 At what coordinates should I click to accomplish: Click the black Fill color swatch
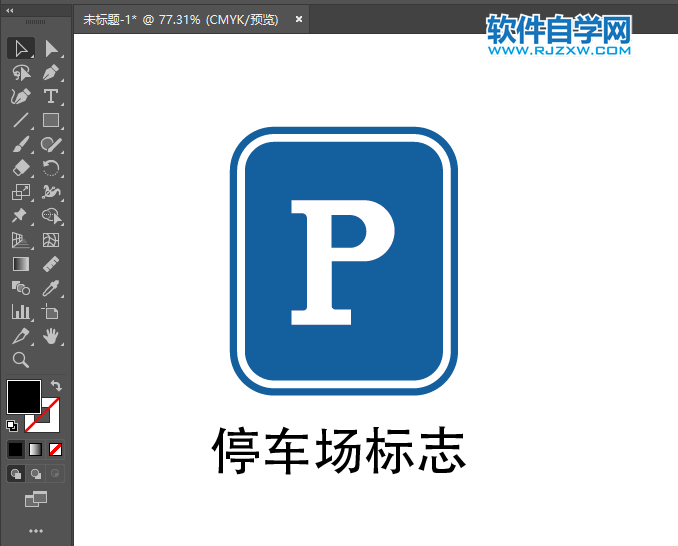click(x=22, y=395)
